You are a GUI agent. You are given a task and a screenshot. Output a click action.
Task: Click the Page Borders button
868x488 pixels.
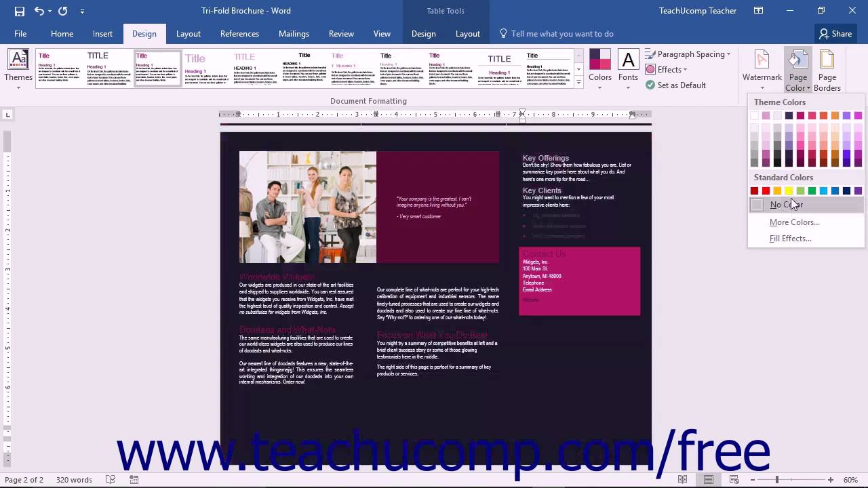827,69
